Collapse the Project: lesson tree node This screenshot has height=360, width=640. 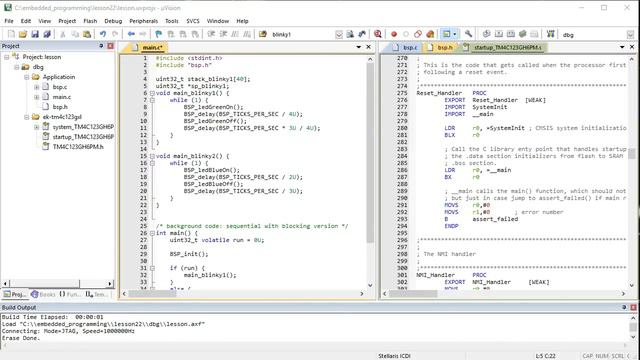pyautogui.click(x=7, y=57)
